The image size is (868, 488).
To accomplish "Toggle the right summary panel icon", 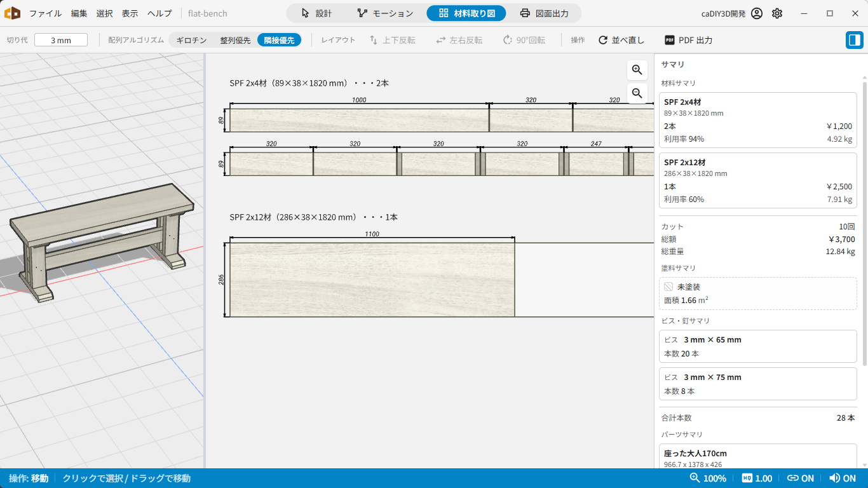I will [x=855, y=40].
